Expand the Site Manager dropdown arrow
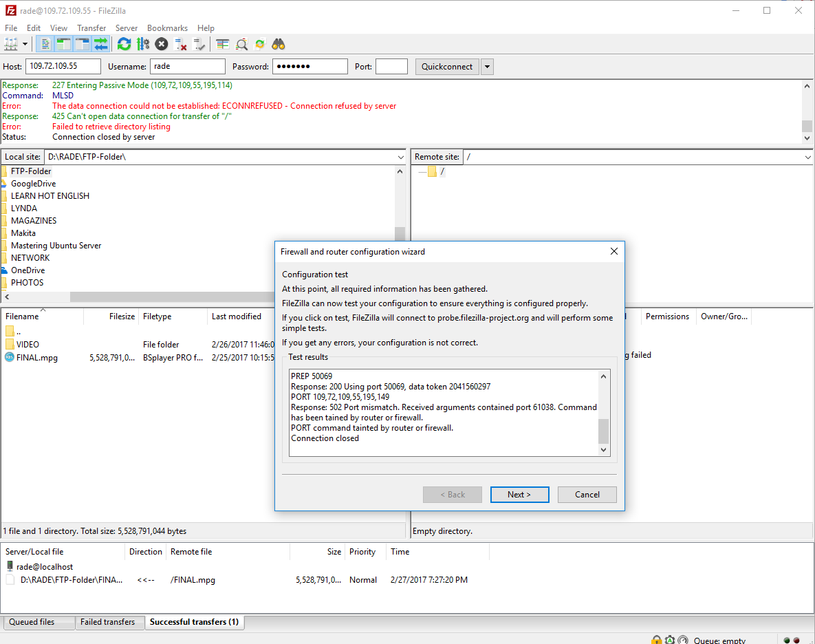 (25, 44)
